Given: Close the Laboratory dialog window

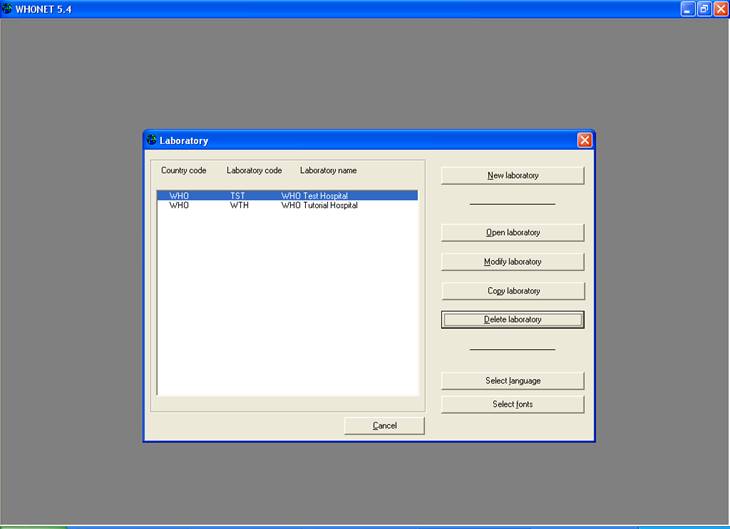Looking at the screenshot, I should (585, 140).
